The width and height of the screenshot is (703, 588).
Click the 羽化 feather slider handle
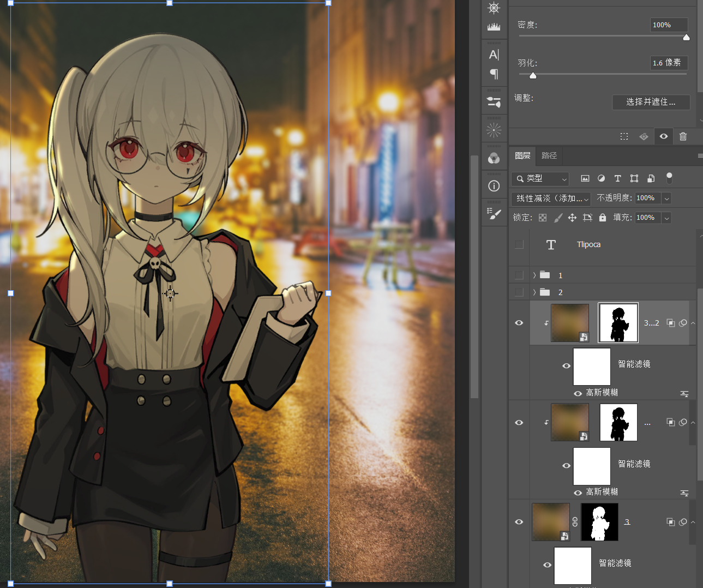pos(533,75)
